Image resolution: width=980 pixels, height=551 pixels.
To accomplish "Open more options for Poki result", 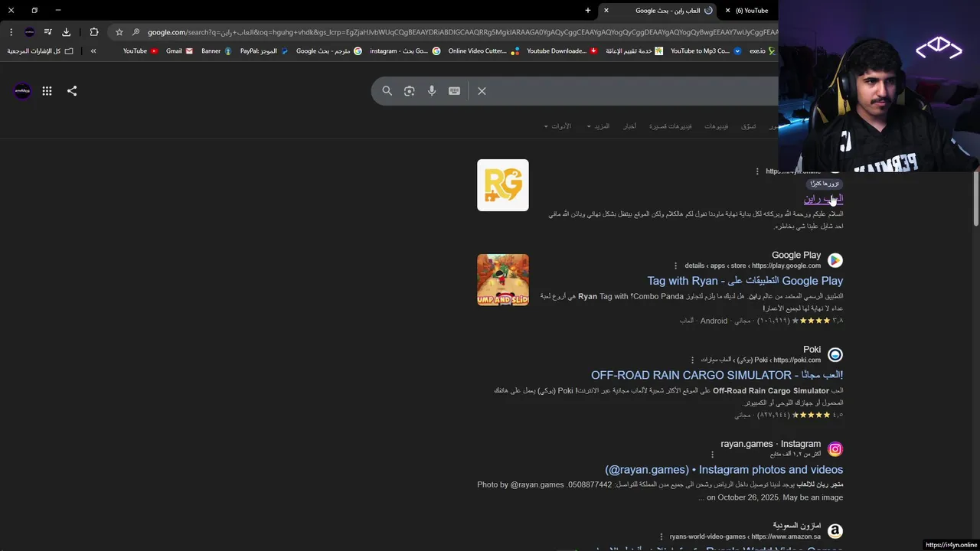I will [x=693, y=360].
